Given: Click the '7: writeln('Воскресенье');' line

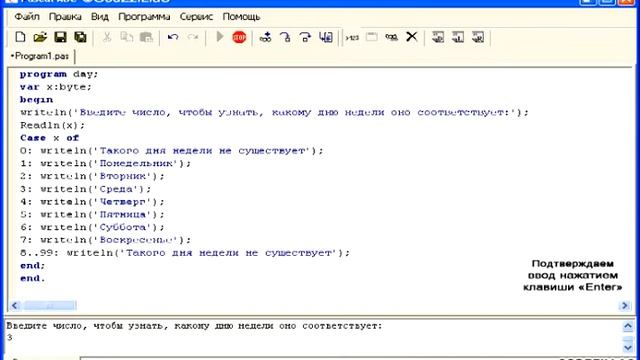Looking at the screenshot, I should 105,240.
